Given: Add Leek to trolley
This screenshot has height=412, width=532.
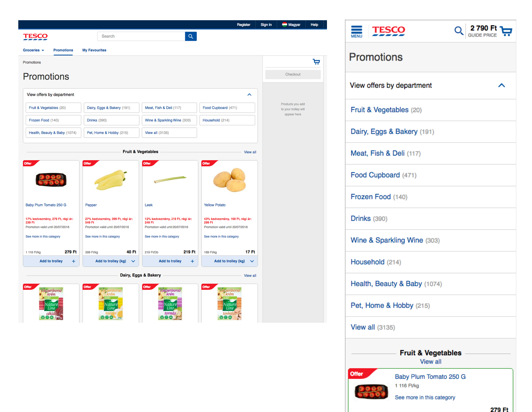Looking at the screenshot, I should [x=170, y=261].
